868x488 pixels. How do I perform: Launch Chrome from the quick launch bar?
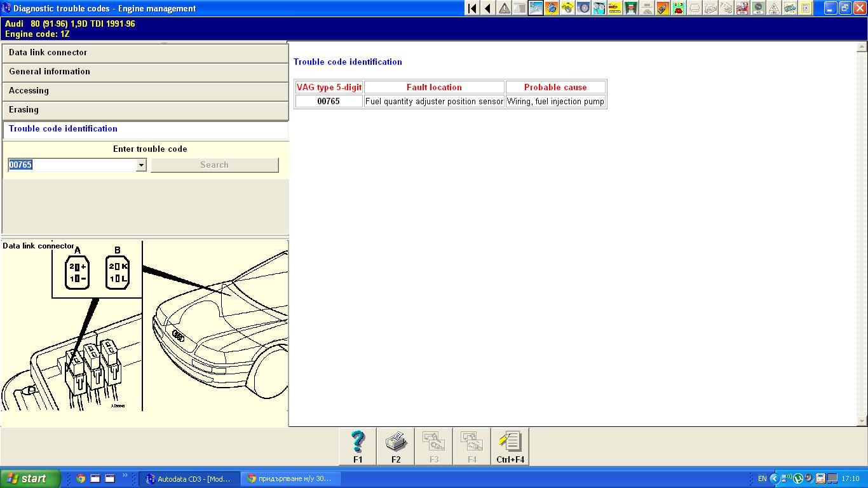pyautogui.click(x=81, y=478)
